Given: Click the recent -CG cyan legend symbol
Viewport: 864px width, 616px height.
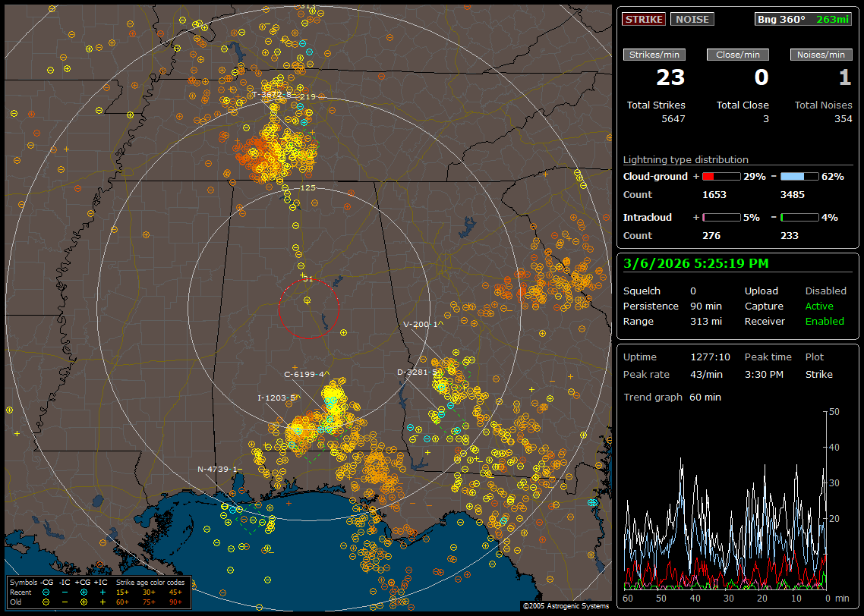Looking at the screenshot, I should pos(47,592).
